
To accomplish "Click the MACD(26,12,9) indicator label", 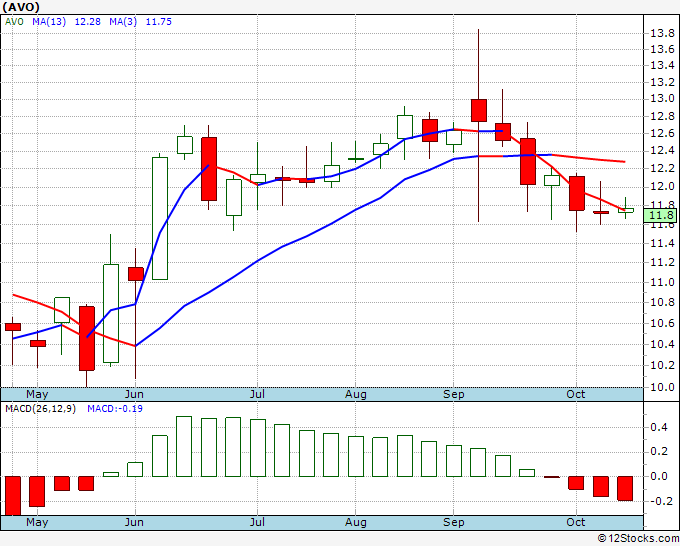I will click(x=40, y=409).
